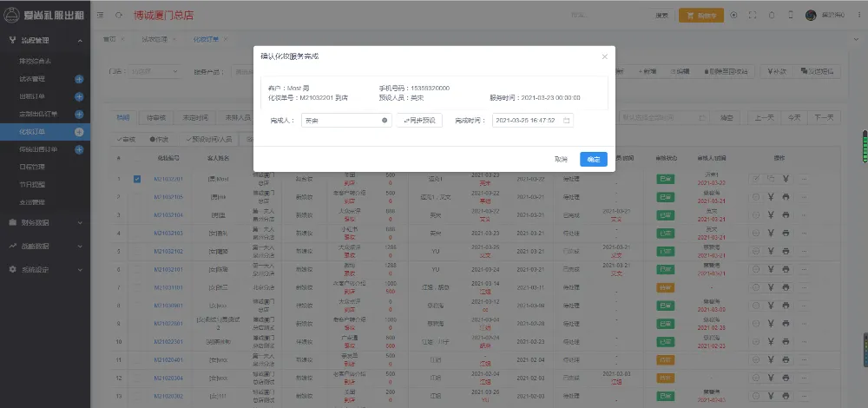Toggle sidebar with the hamburger menu icon
The height and width of the screenshot is (408, 868).
[x=102, y=15]
